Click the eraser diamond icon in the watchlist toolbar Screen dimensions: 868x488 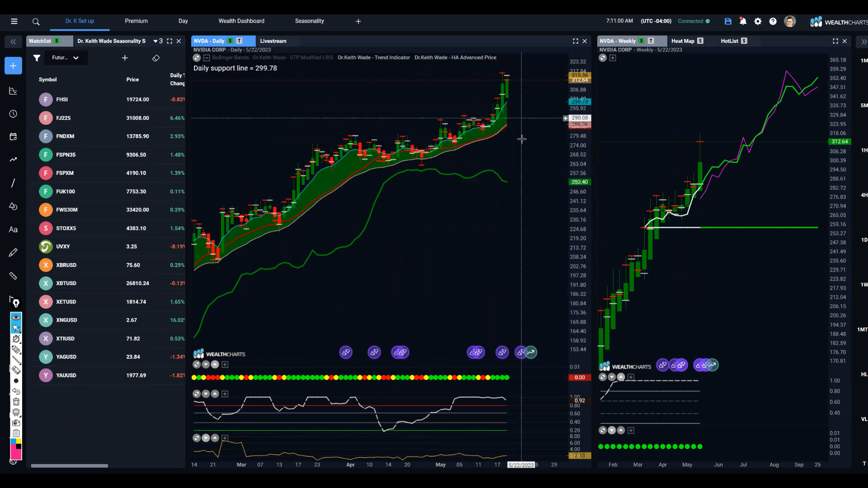(x=156, y=58)
